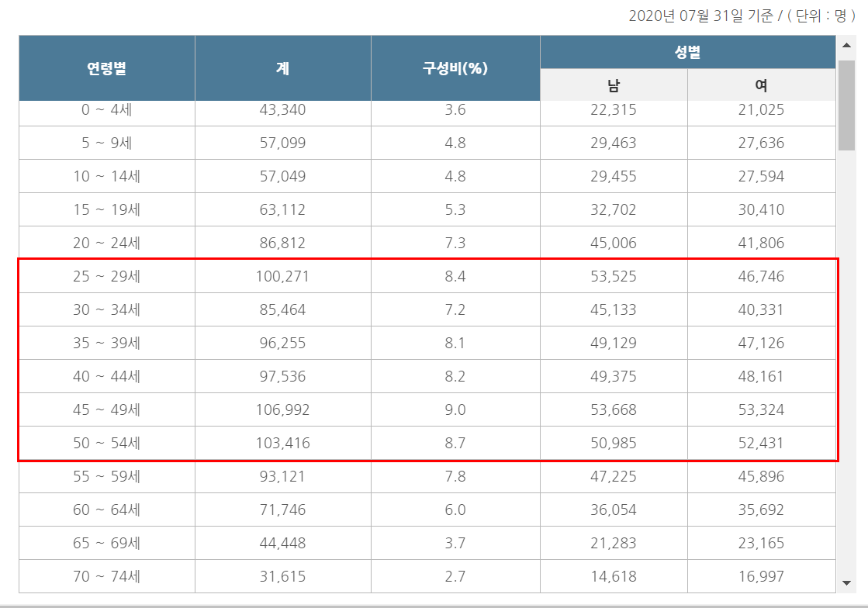Click the 8.4 percentage cell
868x608 pixels.
click(x=455, y=276)
